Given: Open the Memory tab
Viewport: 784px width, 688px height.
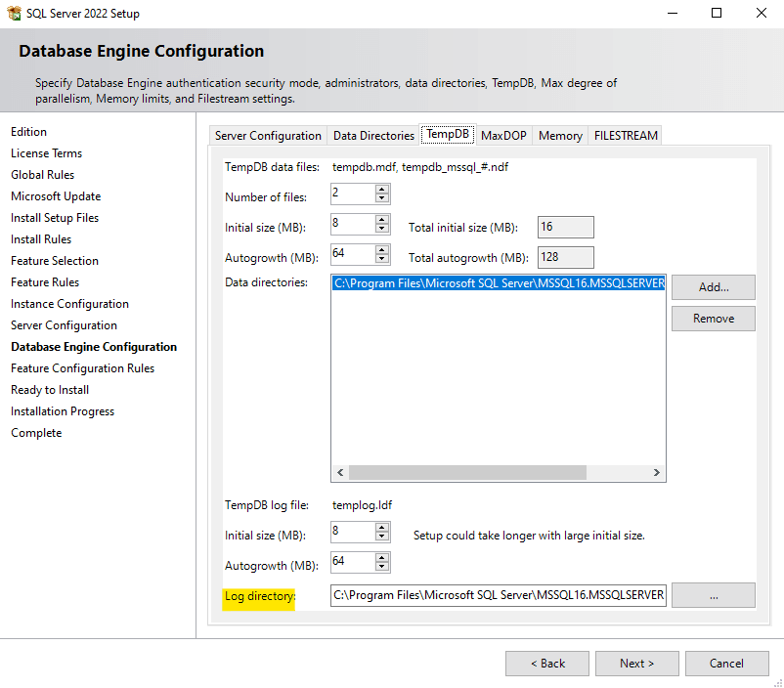Looking at the screenshot, I should click(560, 136).
